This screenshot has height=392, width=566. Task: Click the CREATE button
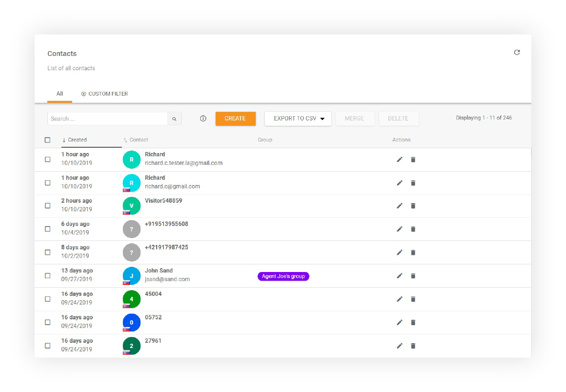235,118
